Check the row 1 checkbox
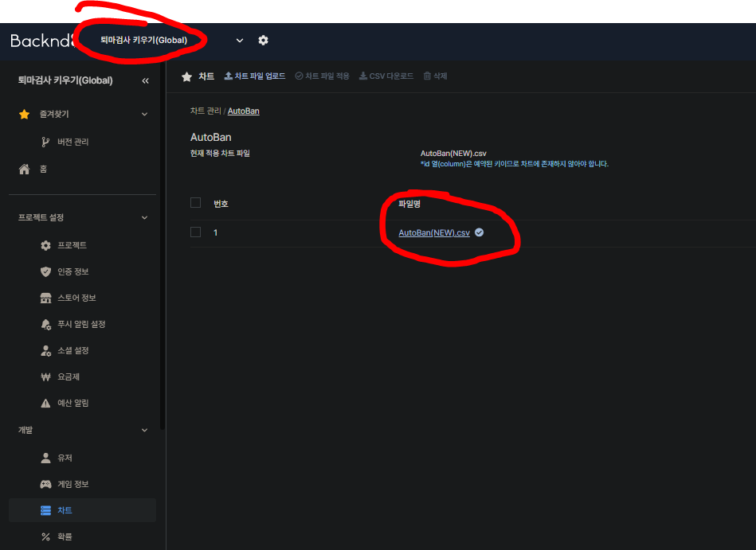756x550 pixels. pos(195,232)
